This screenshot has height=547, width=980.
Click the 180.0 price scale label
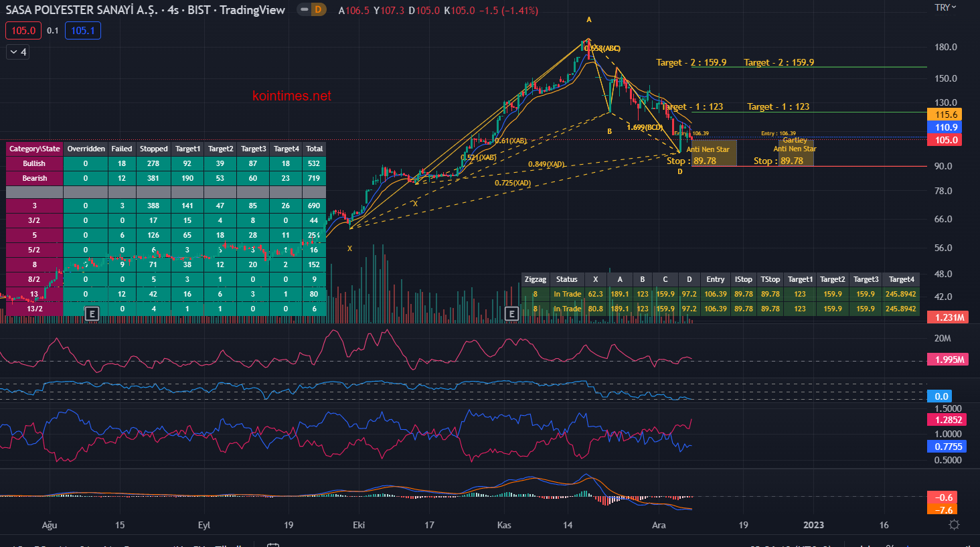946,47
